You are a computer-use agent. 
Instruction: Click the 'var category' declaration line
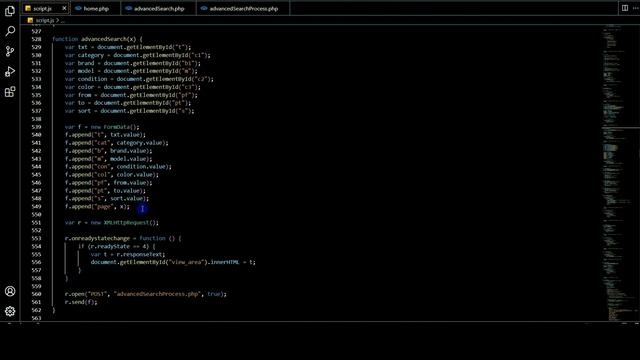pyautogui.click(x=138, y=55)
